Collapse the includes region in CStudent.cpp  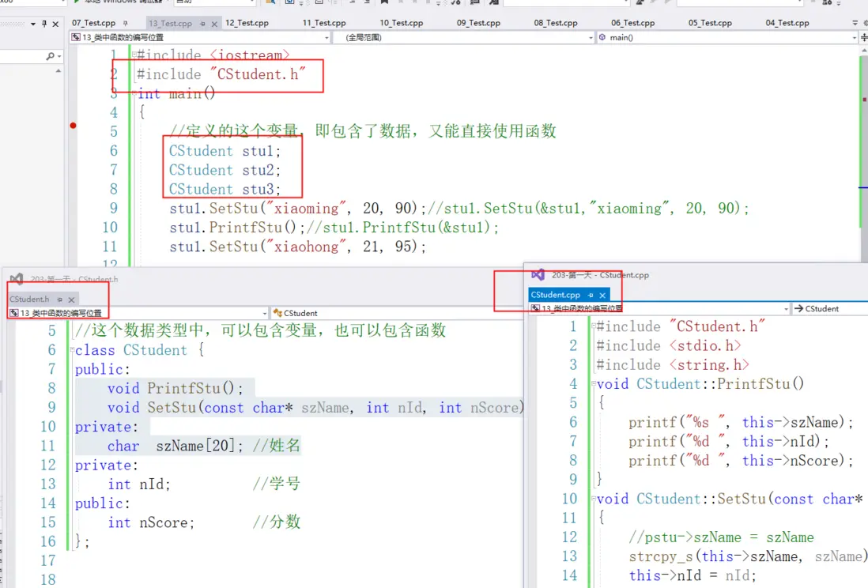click(594, 326)
